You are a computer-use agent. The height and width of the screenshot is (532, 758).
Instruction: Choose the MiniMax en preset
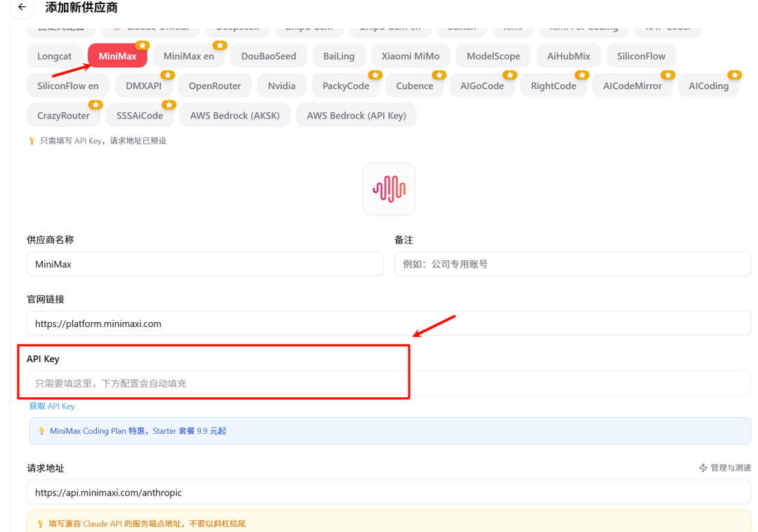click(x=189, y=56)
